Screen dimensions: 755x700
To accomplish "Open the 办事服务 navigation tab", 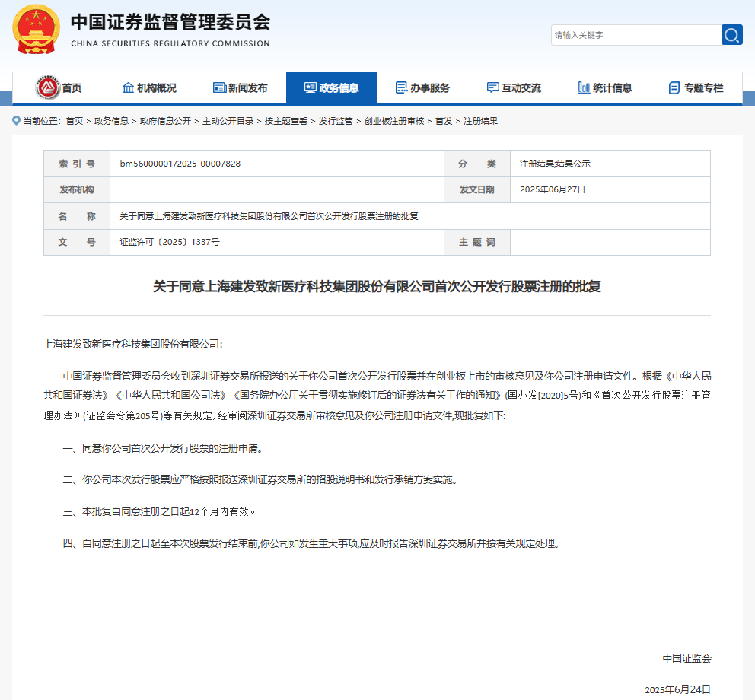I will click(422, 87).
